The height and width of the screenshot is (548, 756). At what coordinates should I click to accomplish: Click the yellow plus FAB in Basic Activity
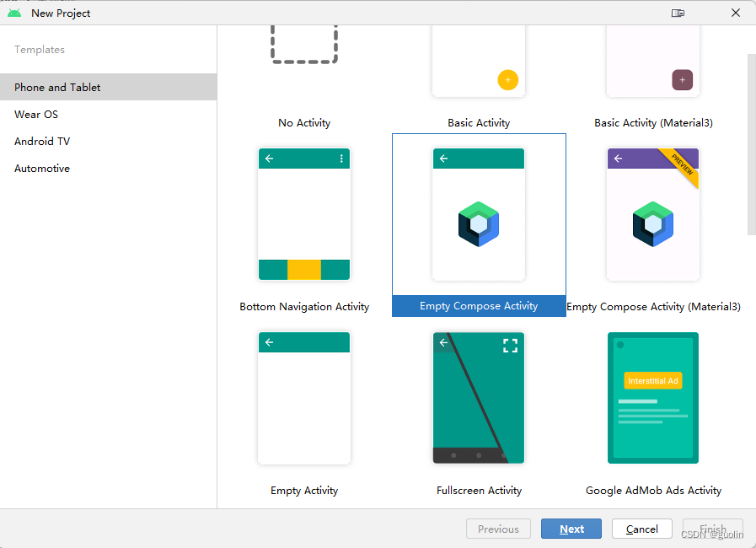click(x=507, y=80)
